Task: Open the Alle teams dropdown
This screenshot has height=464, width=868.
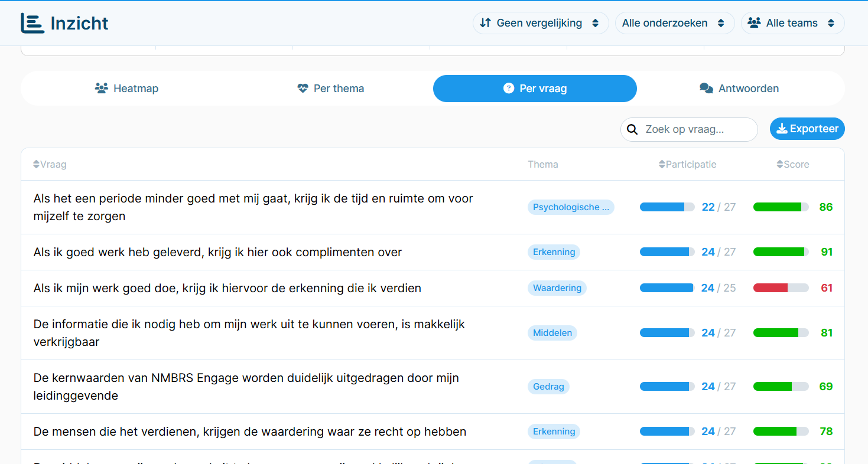Action: [x=792, y=23]
